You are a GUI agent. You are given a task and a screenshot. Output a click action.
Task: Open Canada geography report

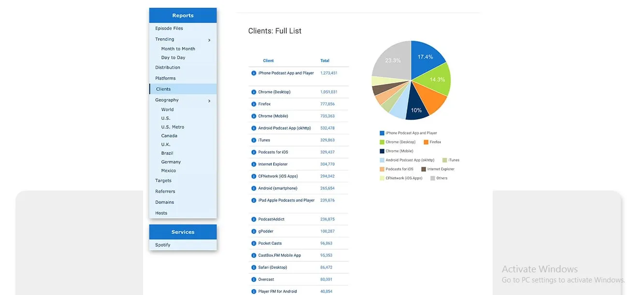coord(169,136)
